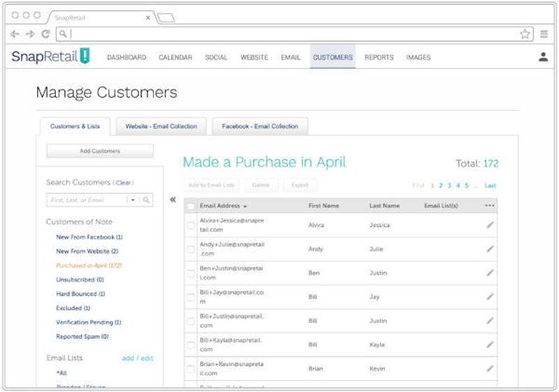This screenshot has width=559, height=392.
Task: Go to page 2 of results
Action: click(x=441, y=185)
